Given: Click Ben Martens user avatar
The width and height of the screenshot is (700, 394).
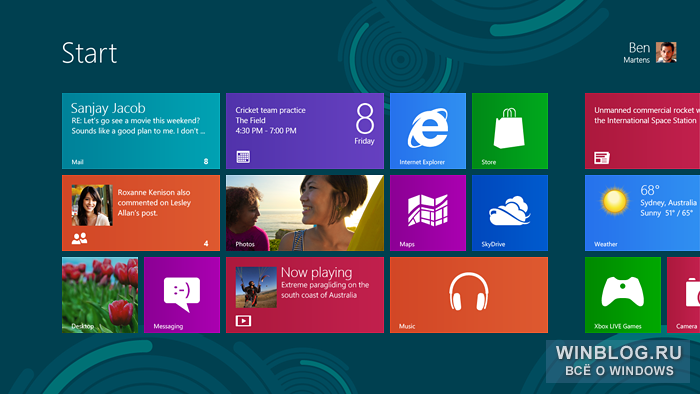Looking at the screenshot, I should click(x=666, y=53).
